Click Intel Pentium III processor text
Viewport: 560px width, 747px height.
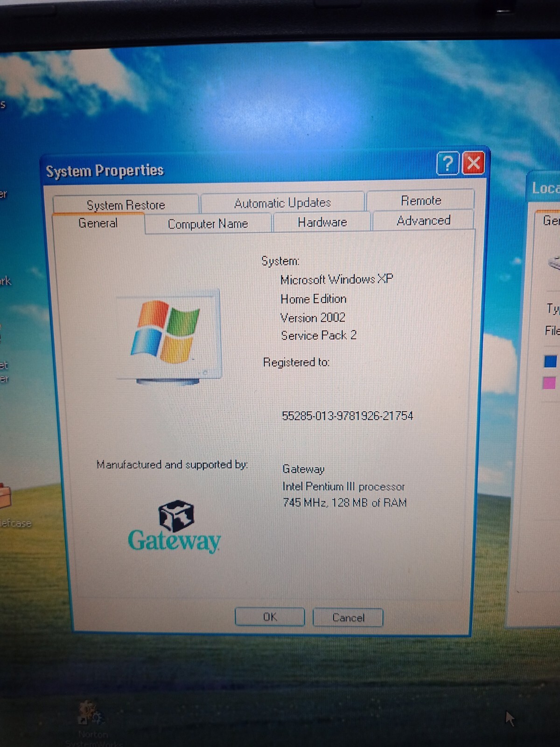[343, 486]
